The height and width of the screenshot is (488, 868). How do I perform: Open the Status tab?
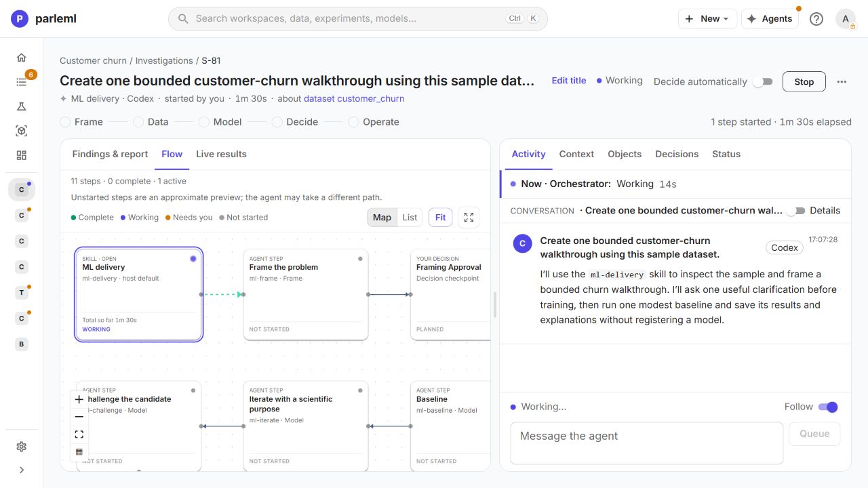726,155
